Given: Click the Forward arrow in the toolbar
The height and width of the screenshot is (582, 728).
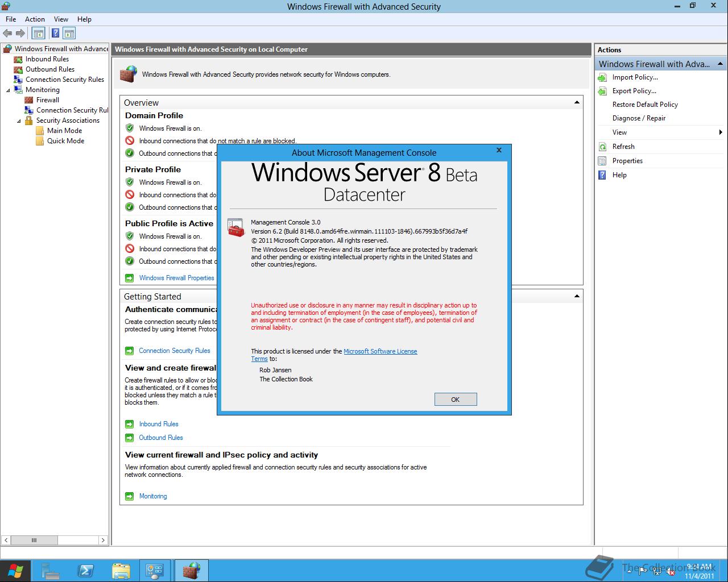Looking at the screenshot, I should [x=20, y=34].
